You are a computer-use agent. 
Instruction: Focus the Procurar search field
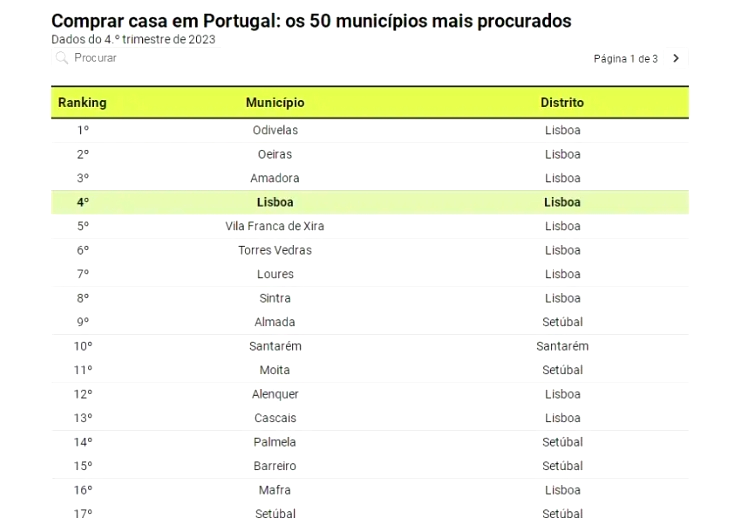click(x=136, y=58)
